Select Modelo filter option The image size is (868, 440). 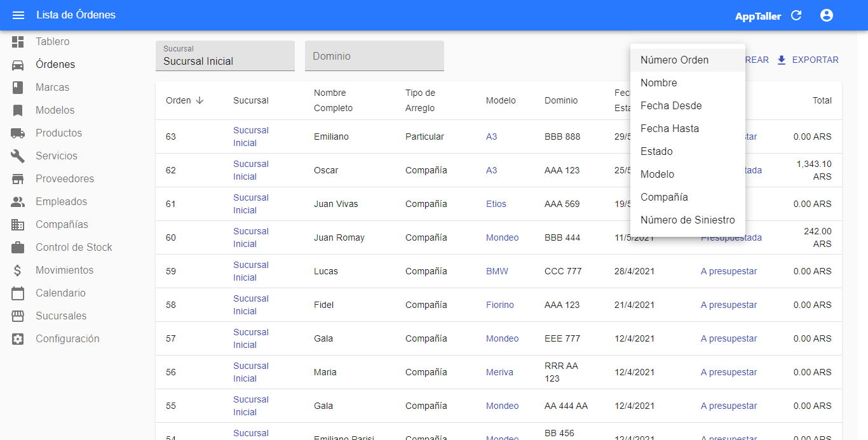click(x=688, y=175)
